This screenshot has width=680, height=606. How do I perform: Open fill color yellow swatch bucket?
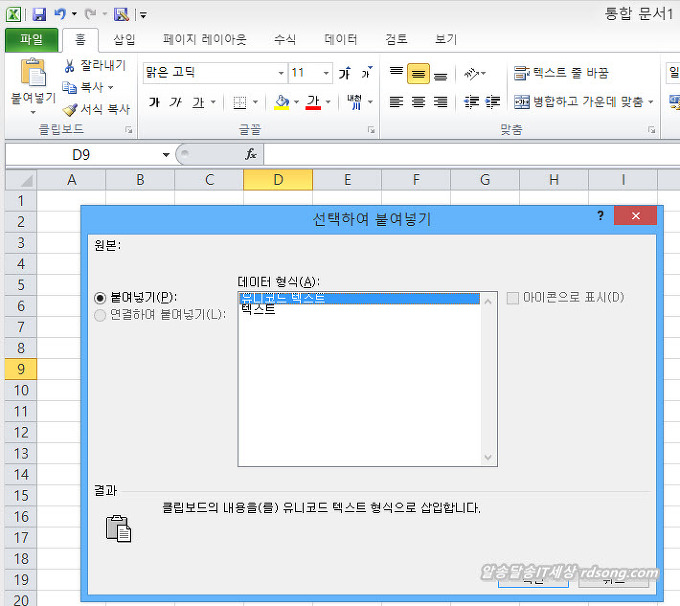click(281, 102)
